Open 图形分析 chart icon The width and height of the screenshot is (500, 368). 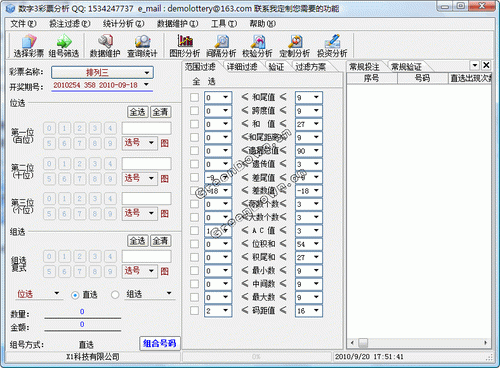coord(185,46)
